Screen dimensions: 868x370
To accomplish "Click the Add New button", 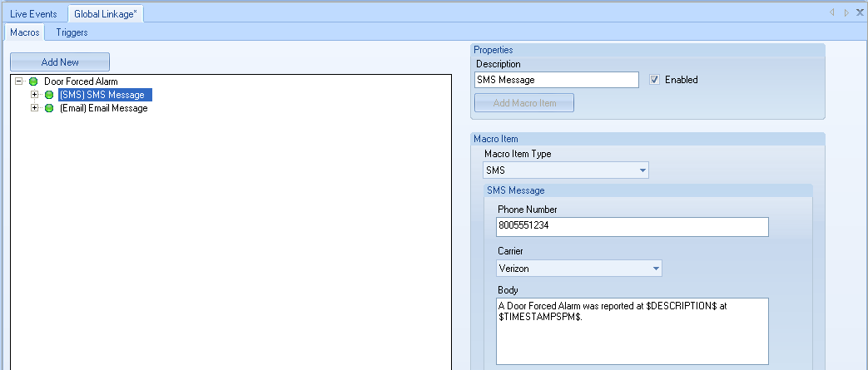I will [60, 62].
